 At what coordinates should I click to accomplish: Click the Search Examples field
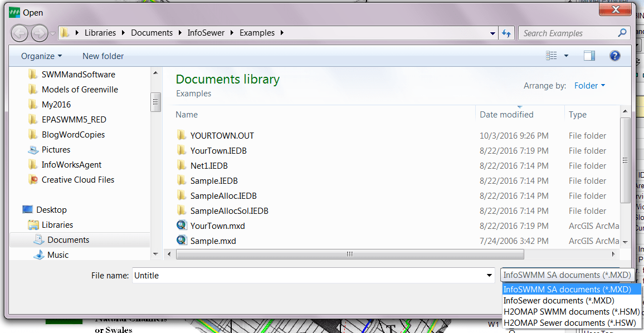(x=569, y=33)
